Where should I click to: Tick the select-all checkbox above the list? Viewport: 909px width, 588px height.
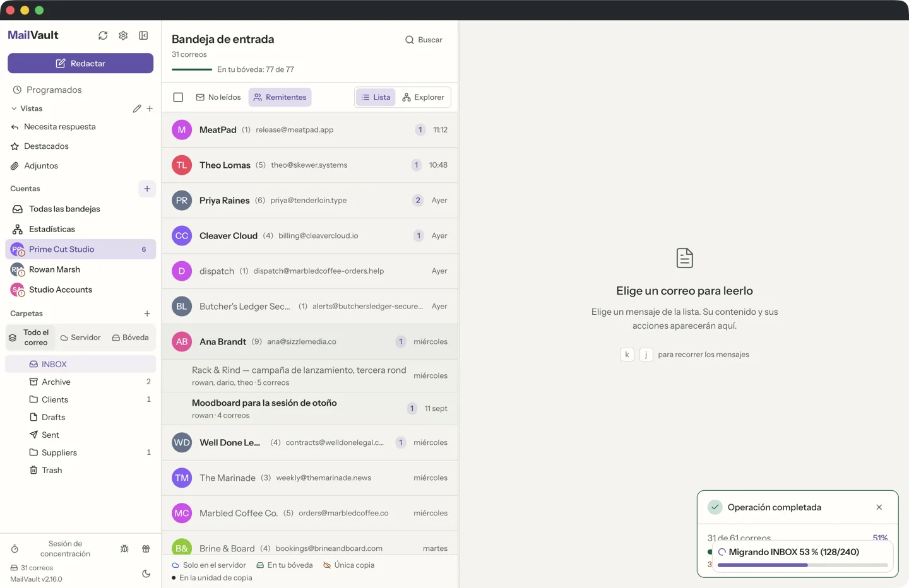pyautogui.click(x=178, y=97)
